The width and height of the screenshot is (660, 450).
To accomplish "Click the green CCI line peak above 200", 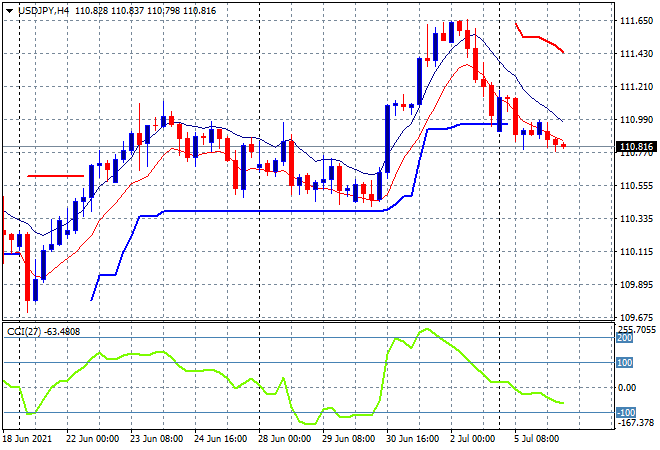I will pos(427,330).
